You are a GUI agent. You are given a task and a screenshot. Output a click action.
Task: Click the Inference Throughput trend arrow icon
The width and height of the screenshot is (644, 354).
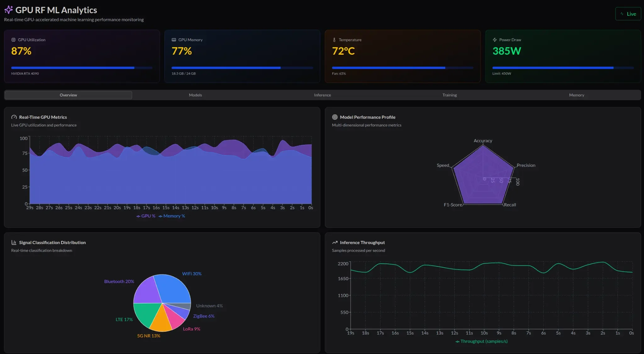click(335, 242)
